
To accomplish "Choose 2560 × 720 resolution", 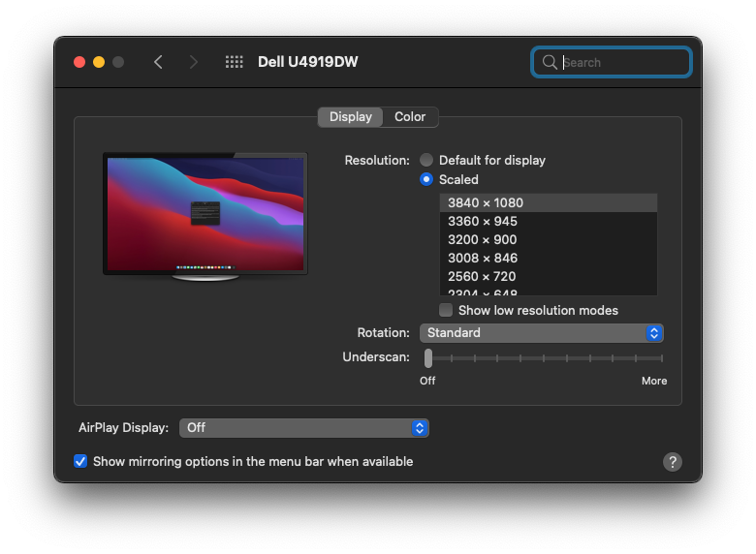I will click(x=549, y=276).
